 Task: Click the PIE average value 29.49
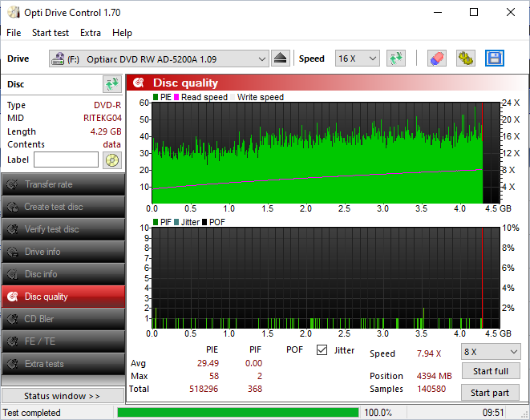tap(208, 363)
